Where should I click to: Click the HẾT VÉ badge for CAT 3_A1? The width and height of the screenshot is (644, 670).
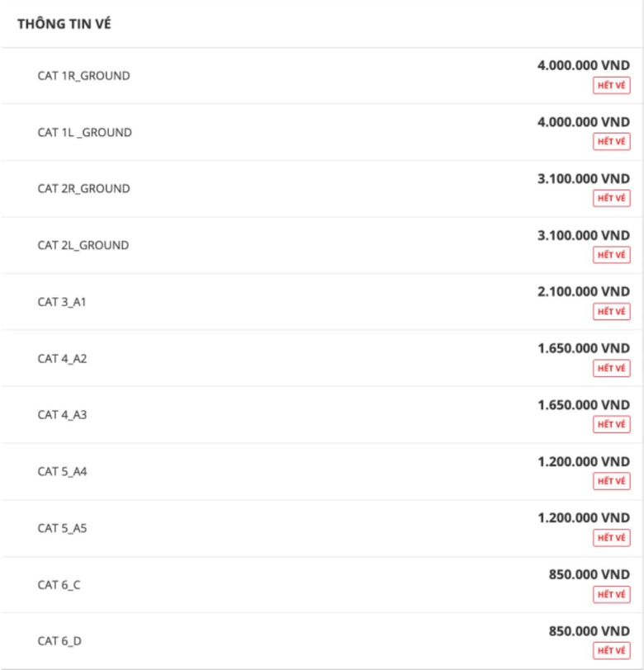coord(611,311)
